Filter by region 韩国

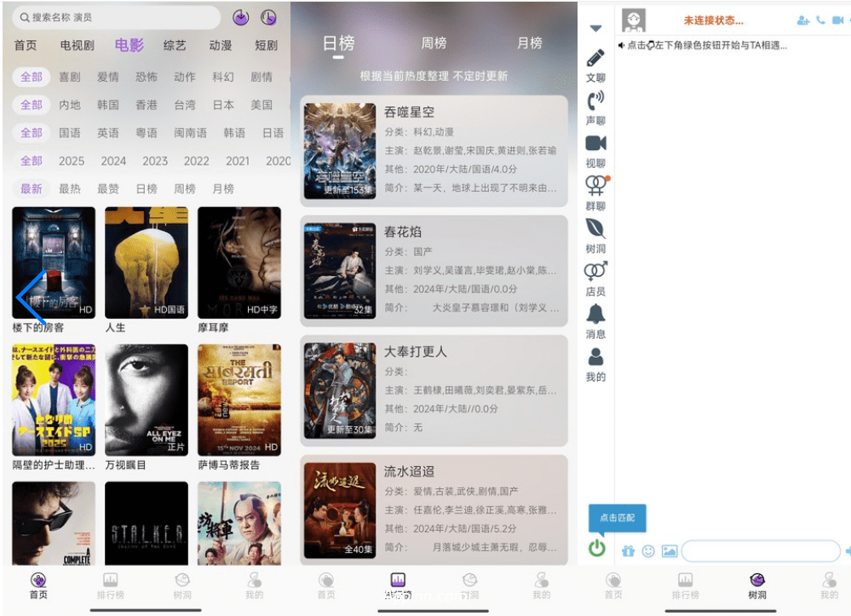point(108,105)
